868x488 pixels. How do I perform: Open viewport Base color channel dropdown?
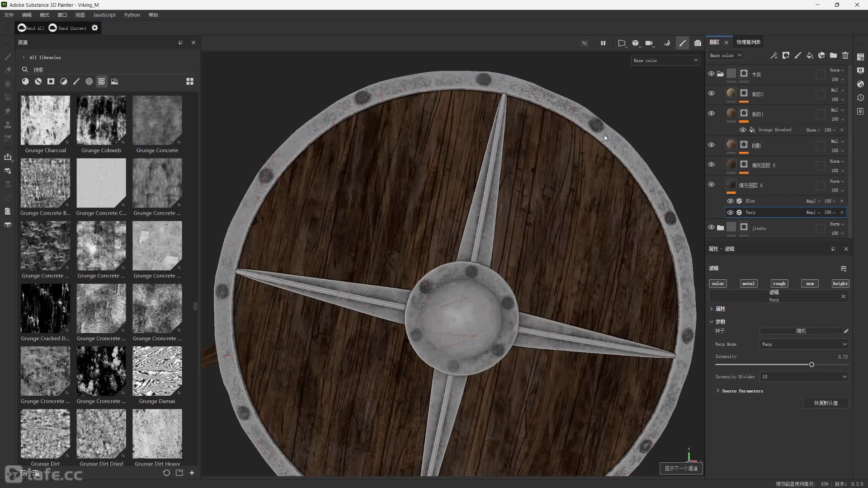click(665, 61)
